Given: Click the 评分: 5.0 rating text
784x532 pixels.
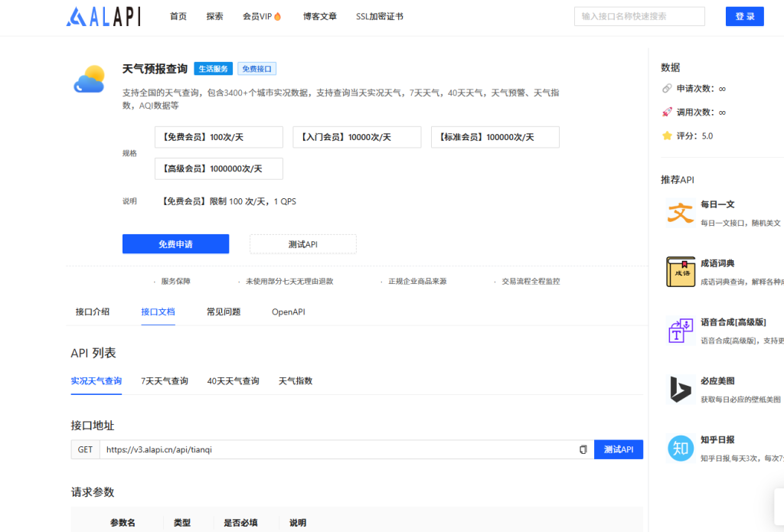Looking at the screenshot, I should [694, 136].
